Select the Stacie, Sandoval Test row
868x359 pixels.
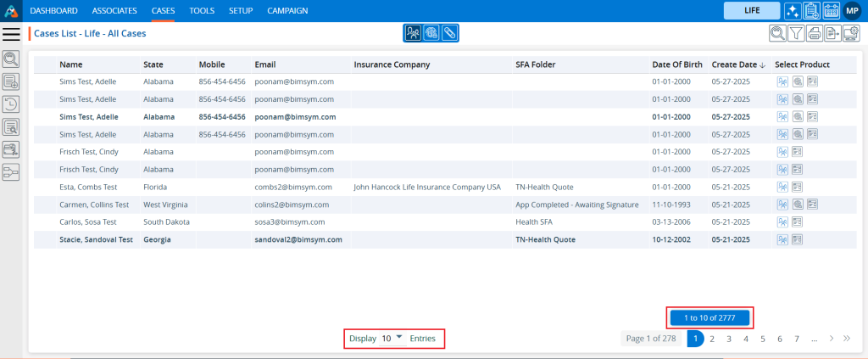coord(96,239)
